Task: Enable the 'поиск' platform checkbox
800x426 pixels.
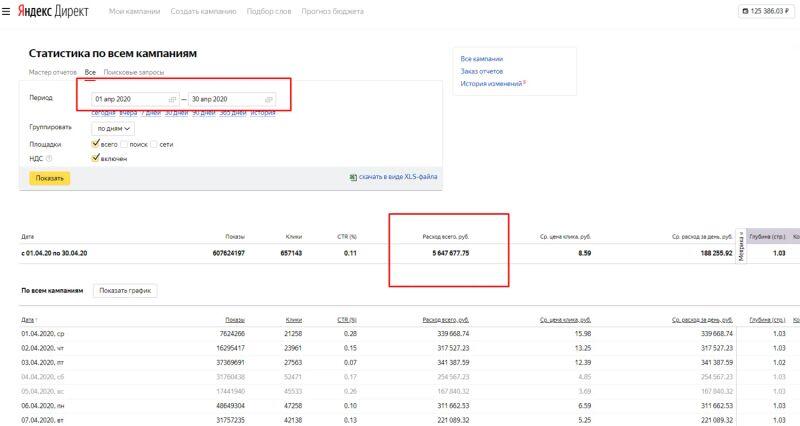Action: pyautogui.click(x=137, y=144)
